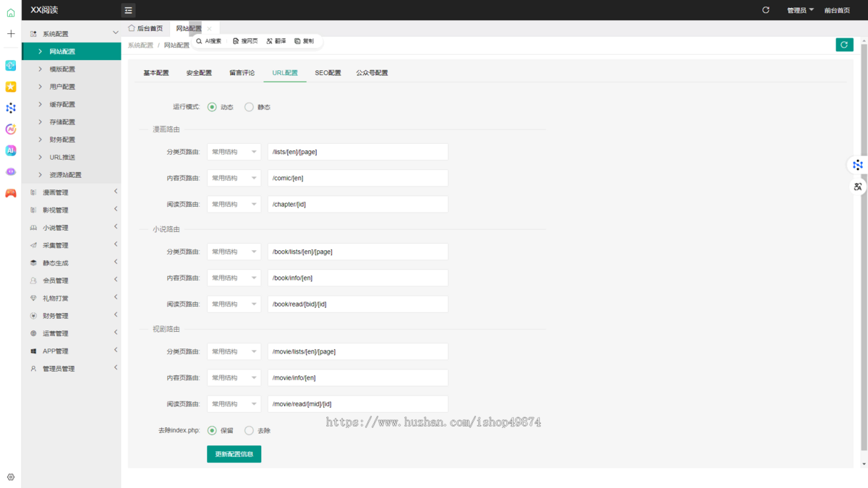Image resolution: width=868 pixels, height=488 pixels.
Task: Select 去除 for 去除index.php
Action: [x=249, y=430]
